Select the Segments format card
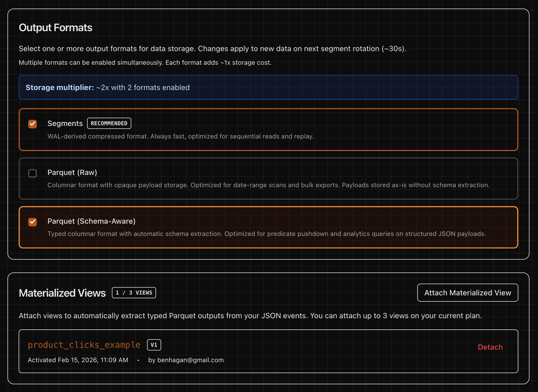Screen dimensions: 538x392 268,130
